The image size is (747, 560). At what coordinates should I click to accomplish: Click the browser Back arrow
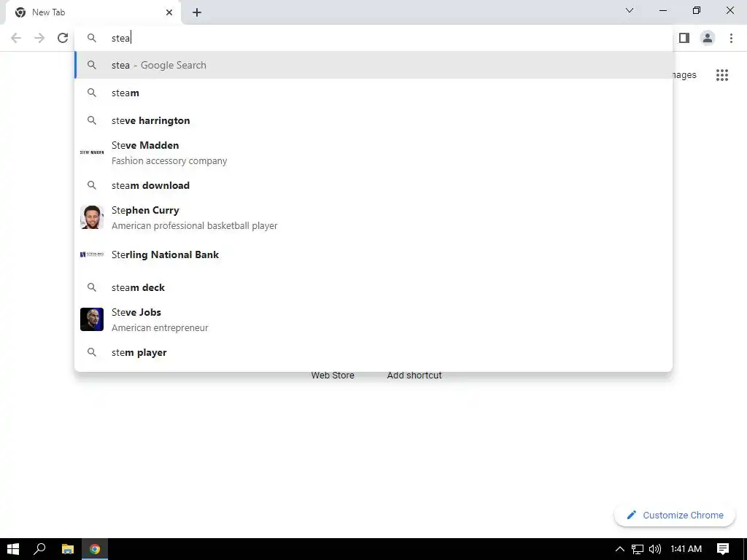16,38
